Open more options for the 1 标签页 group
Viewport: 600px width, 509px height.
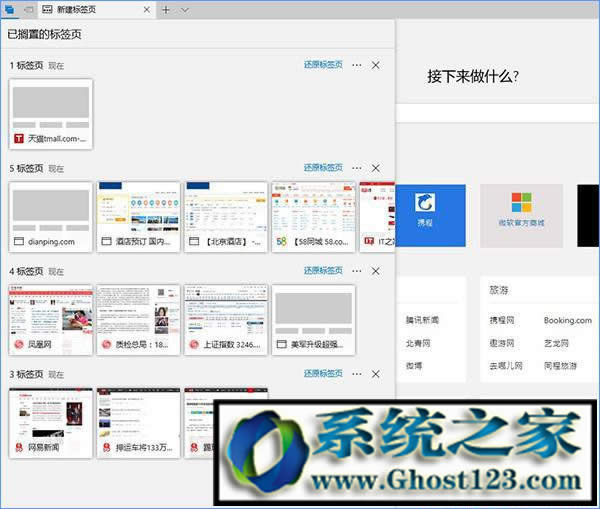(x=357, y=65)
